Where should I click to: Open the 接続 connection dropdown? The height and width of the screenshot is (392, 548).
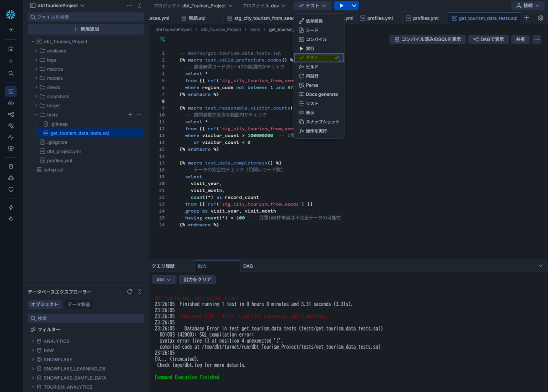point(528,5)
